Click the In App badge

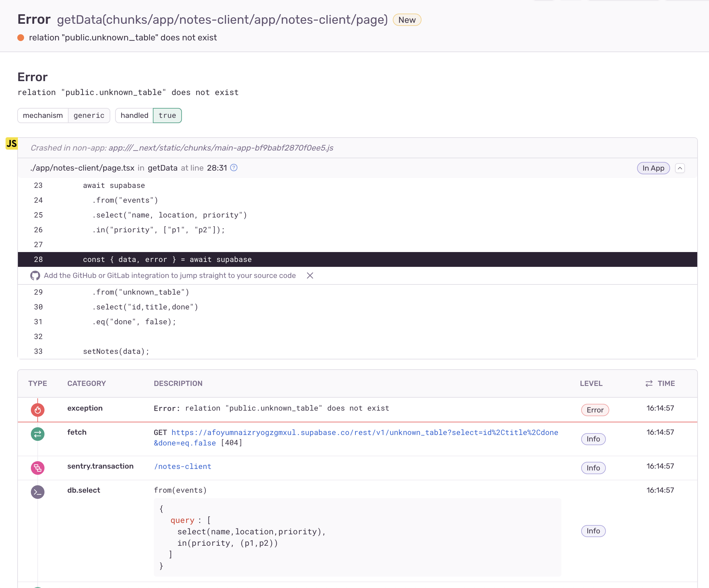click(653, 168)
